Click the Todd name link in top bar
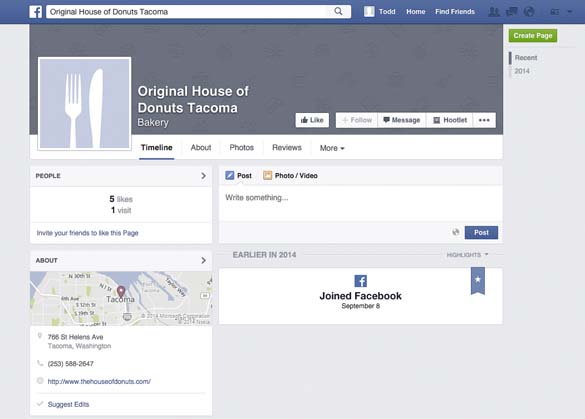Image resolution: width=585 pixels, height=419 pixels. pyautogui.click(x=387, y=12)
